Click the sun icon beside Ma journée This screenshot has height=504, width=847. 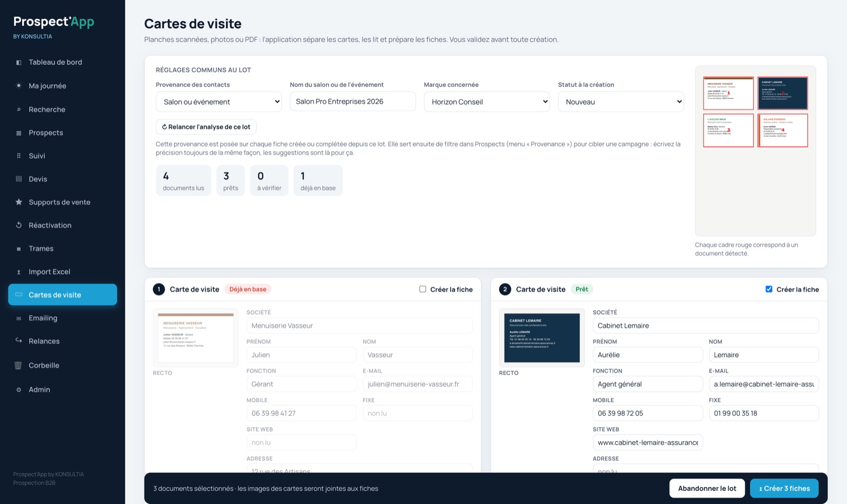19,86
